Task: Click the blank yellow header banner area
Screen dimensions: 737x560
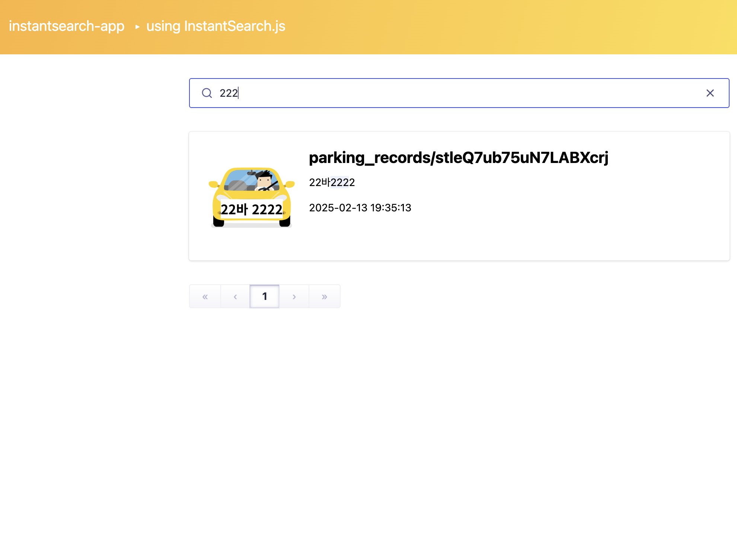Action: point(521,27)
